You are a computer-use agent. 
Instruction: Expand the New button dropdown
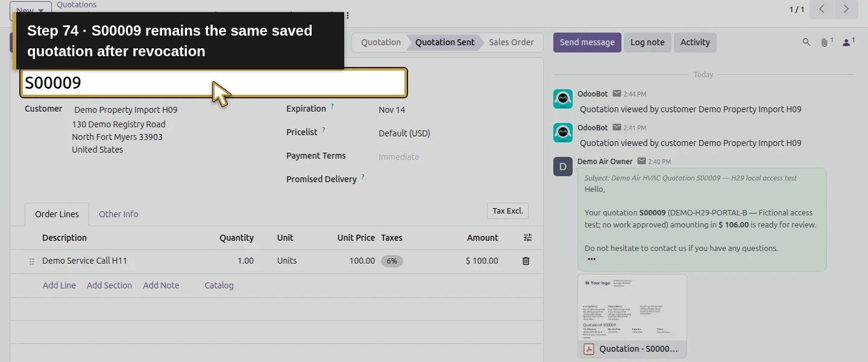[x=41, y=11]
